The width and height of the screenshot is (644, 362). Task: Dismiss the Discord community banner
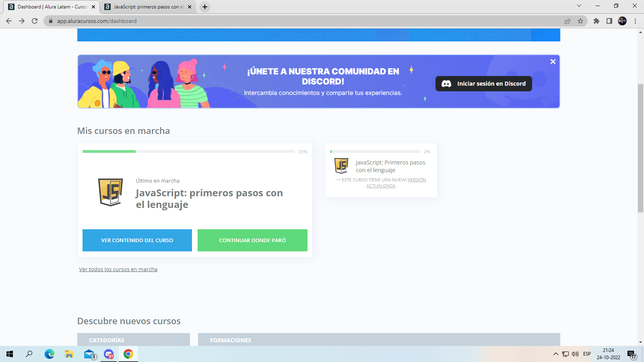coord(553,62)
